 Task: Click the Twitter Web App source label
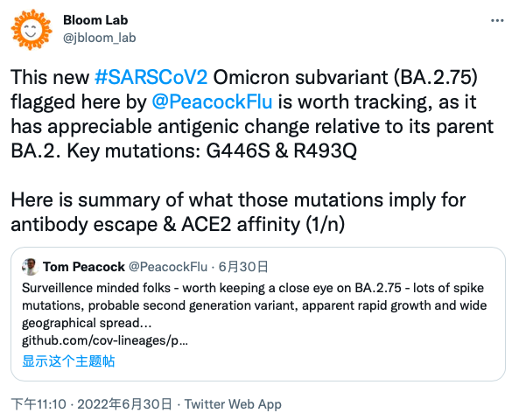[233, 404]
